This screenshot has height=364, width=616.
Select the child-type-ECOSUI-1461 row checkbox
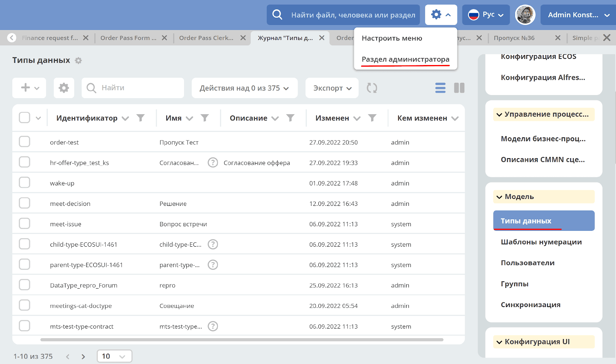(25, 244)
